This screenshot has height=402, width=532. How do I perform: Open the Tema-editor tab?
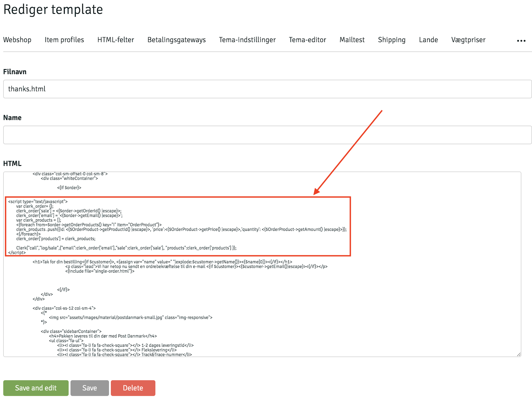click(x=307, y=40)
